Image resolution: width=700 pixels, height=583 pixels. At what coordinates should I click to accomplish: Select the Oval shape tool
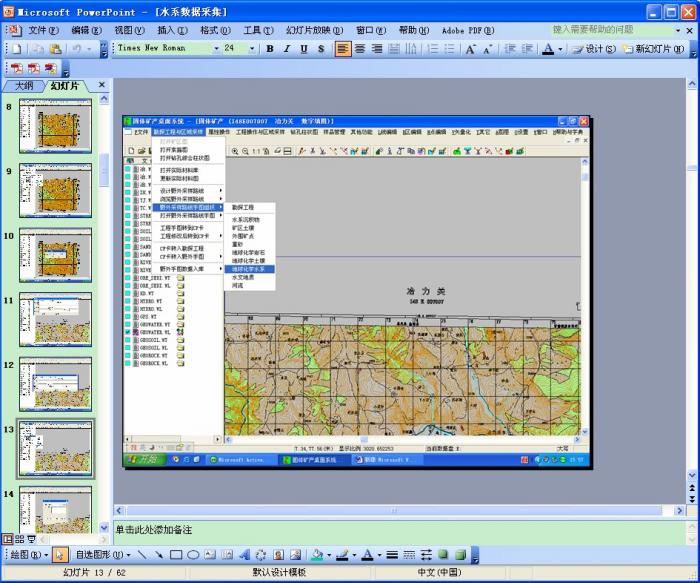click(x=192, y=554)
